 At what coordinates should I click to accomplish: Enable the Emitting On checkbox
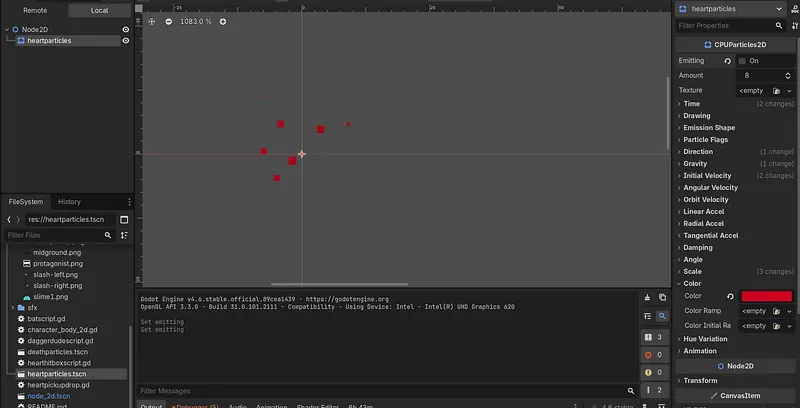[742, 61]
